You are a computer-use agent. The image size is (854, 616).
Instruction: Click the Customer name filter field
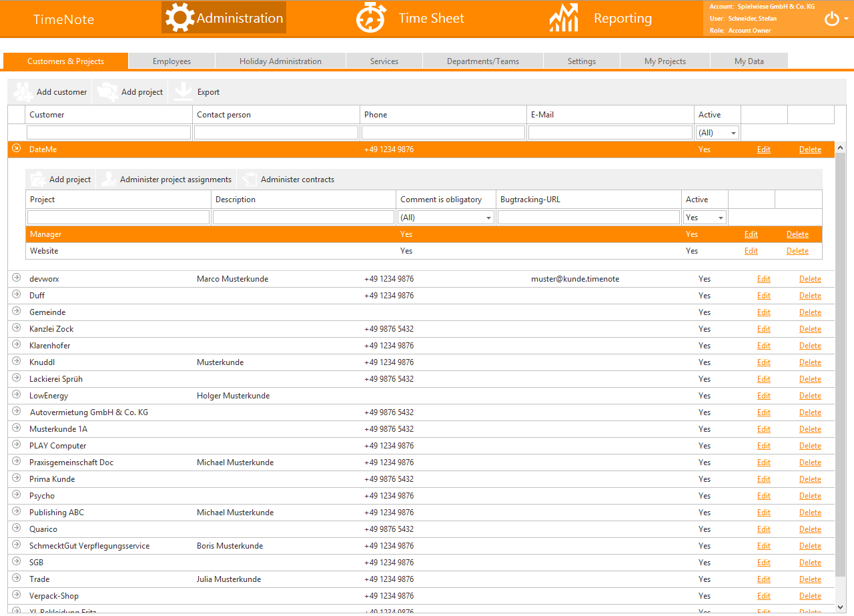click(x=109, y=133)
